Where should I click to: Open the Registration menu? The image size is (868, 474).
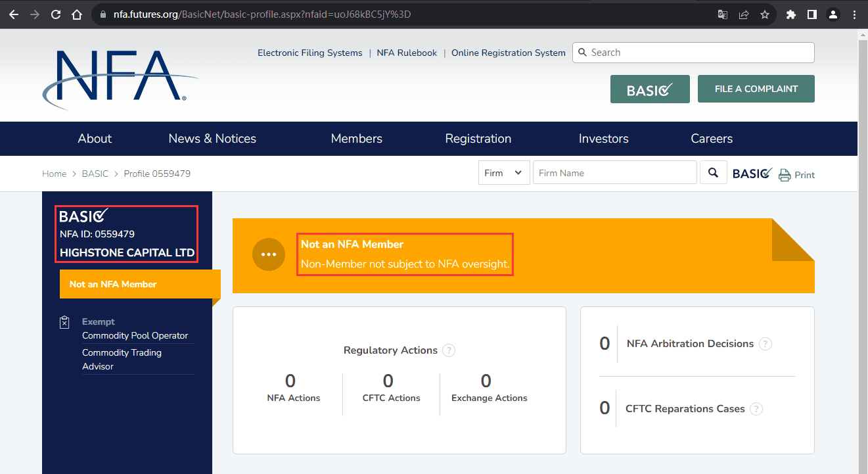(478, 139)
